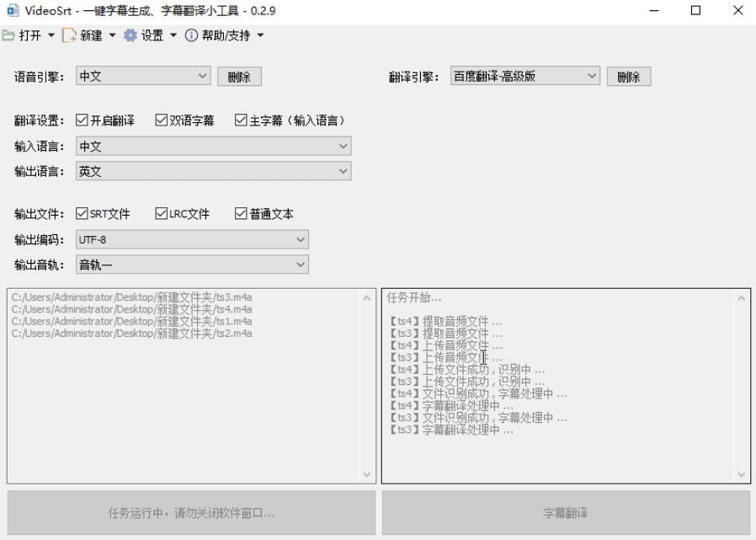The image size is (756, 540).
Task: Click scroll-up arrow of the file list
Action: 367,298
